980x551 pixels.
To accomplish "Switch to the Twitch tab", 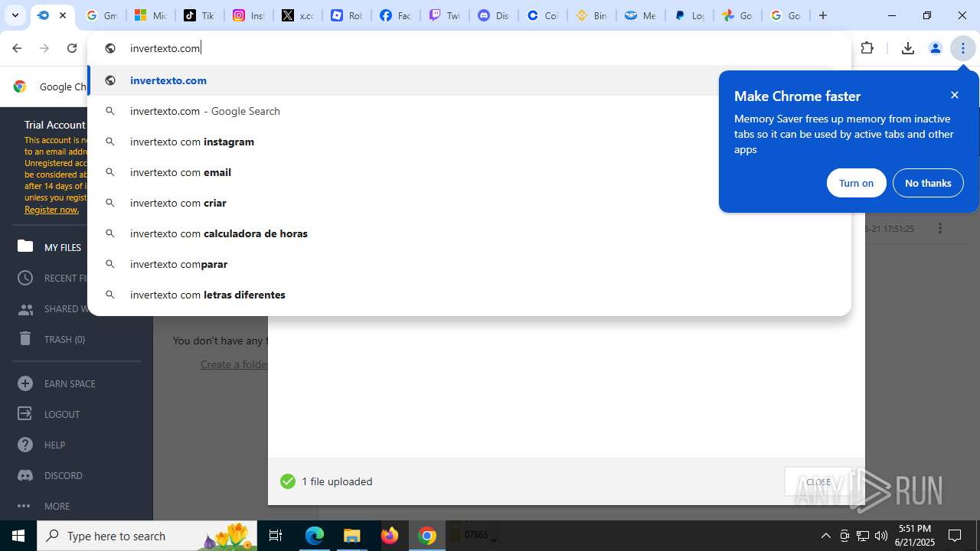I will tap(444, 15).
